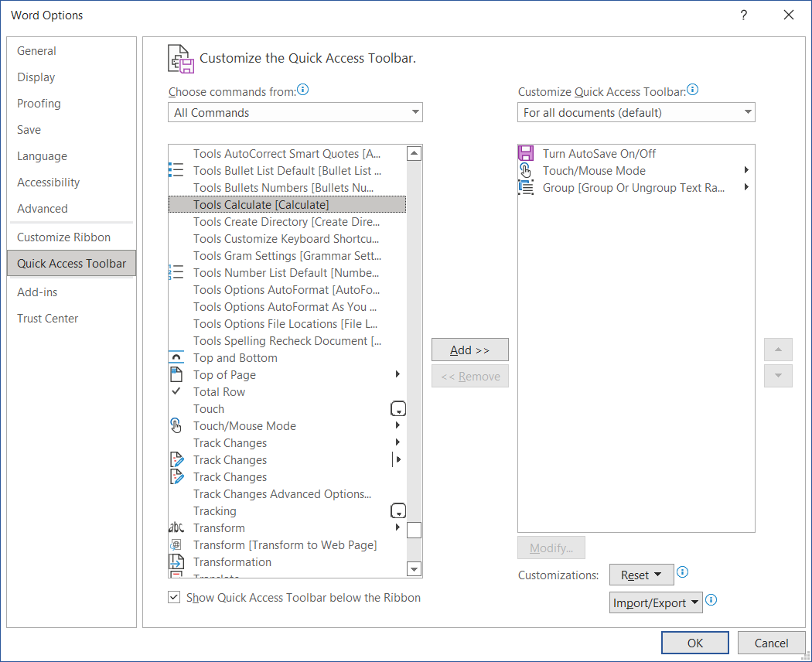This screenshot has height=662, width=812.
Task: Click the Modify... button
Action: coord(551,548)
